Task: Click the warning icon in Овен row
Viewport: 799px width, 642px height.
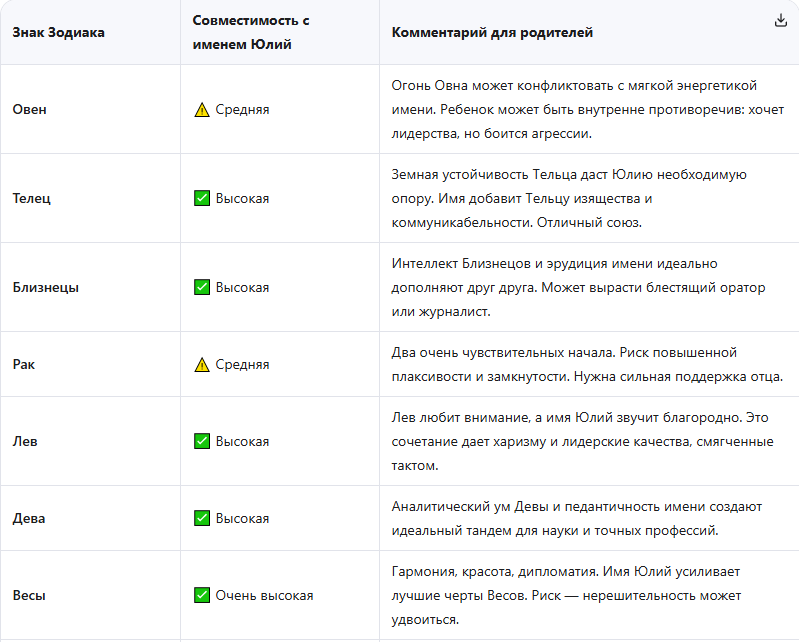Action: [202, 110]
